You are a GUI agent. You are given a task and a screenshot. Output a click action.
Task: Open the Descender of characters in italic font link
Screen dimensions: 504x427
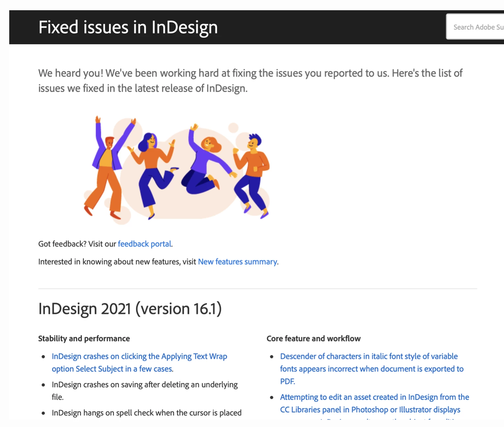click(372, 369)
